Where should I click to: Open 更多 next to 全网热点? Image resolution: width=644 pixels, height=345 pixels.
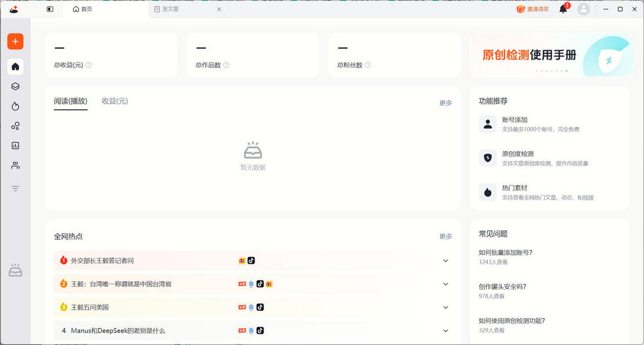pos(446,236)
